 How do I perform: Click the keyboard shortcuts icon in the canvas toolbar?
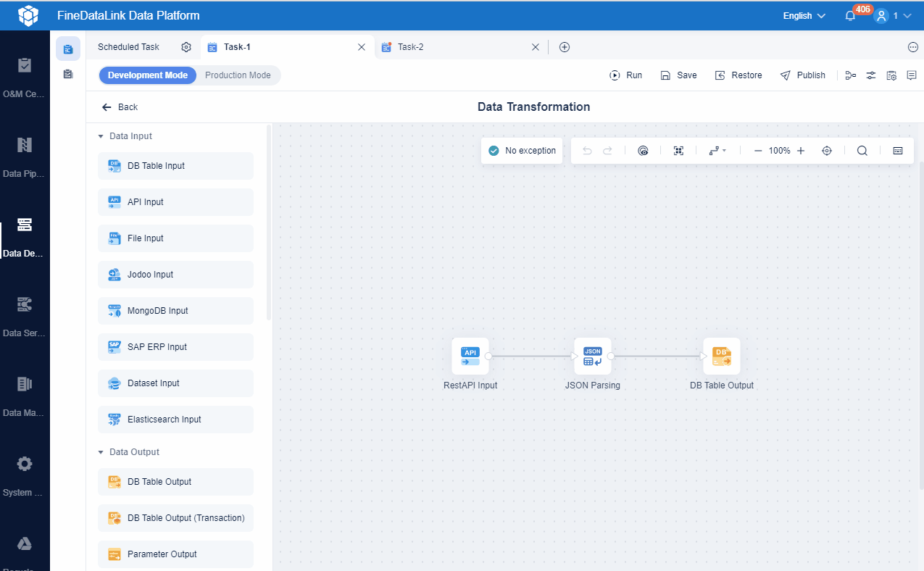897,150
